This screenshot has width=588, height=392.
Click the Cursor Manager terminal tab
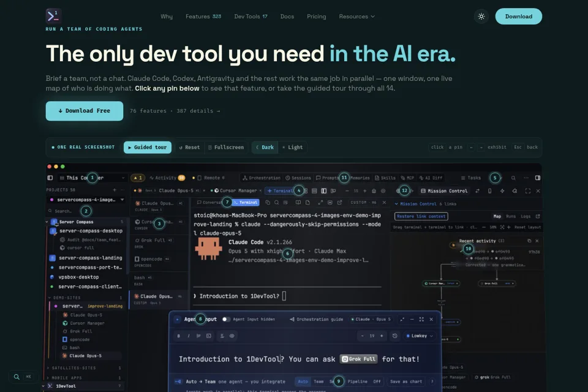[x=236, y=190]
